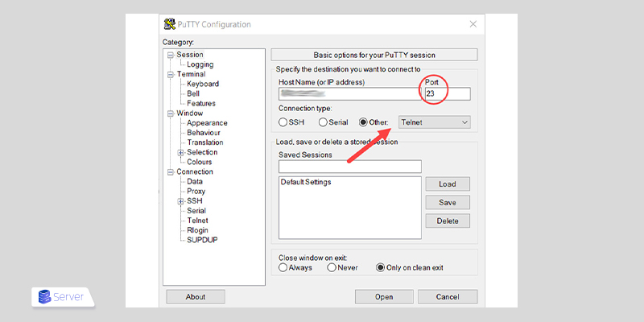Click the Load button

[448, 184]
